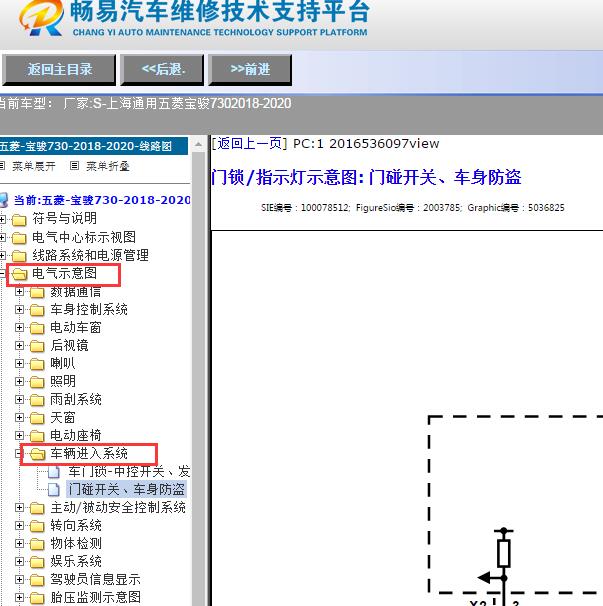603x606 pixels.
Task: Expand the 电动车窗 tree node
Action: click(x=19, y=327)
